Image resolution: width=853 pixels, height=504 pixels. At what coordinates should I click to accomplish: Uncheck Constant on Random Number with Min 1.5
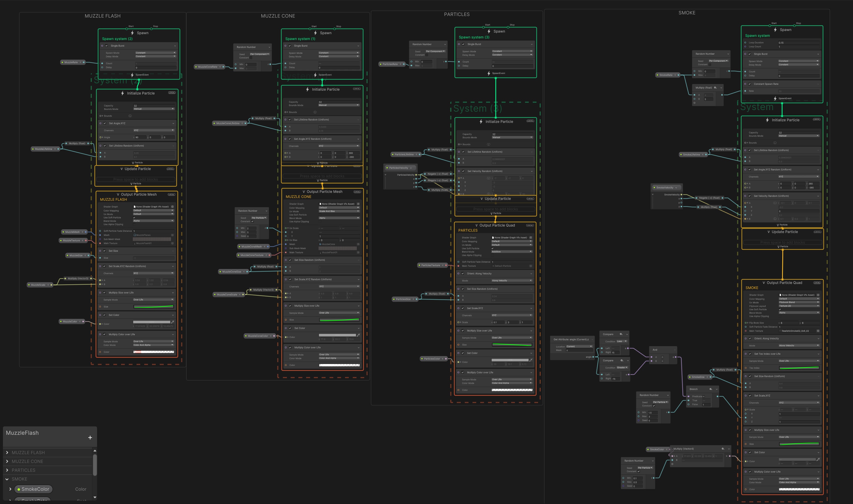[x=654, y=406]
